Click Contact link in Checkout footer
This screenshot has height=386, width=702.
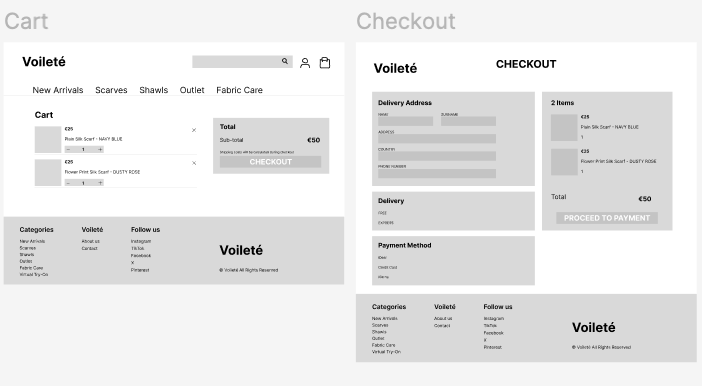(442, 326)
